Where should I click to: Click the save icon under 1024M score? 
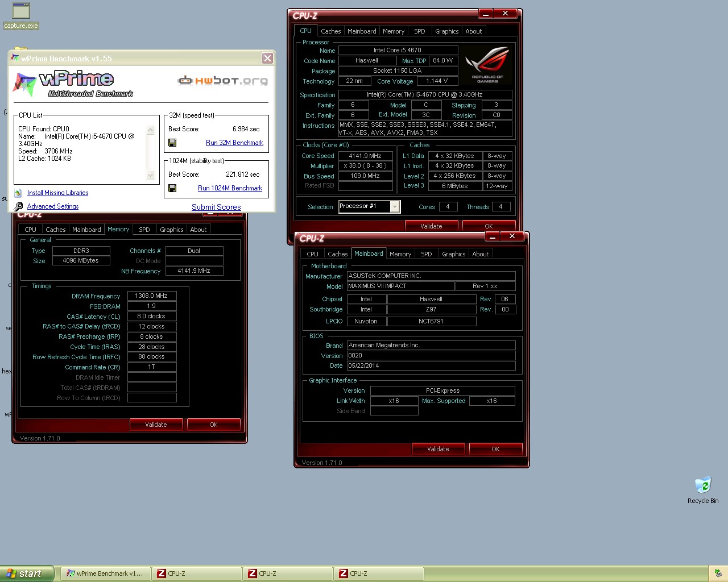[x=172, y=188]
